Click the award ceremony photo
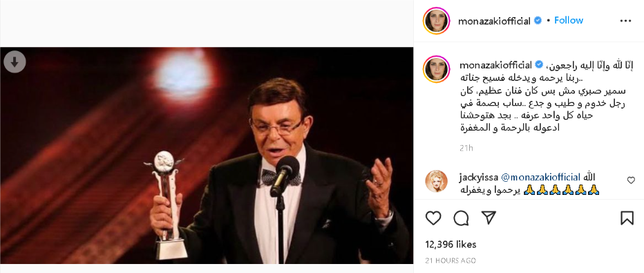Screen dimensions: 644x273 207,156
